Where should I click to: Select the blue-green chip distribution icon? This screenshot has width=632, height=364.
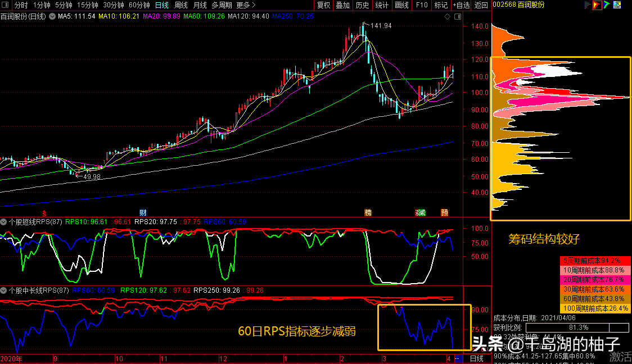tap(607, 5)
